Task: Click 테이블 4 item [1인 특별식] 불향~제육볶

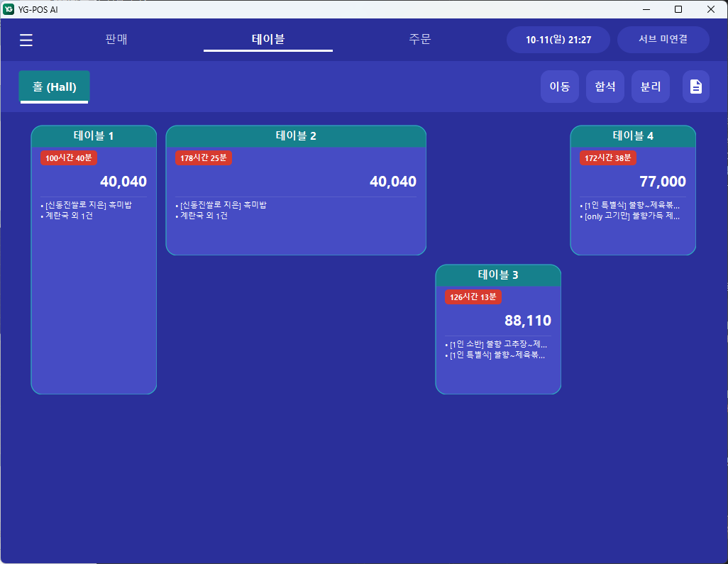Action: tap(630, 205)
